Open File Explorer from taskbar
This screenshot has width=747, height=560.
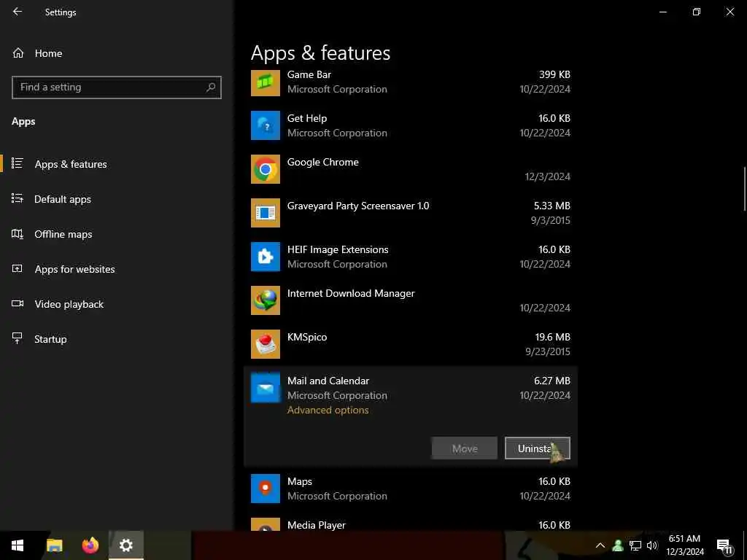(54, 545)
